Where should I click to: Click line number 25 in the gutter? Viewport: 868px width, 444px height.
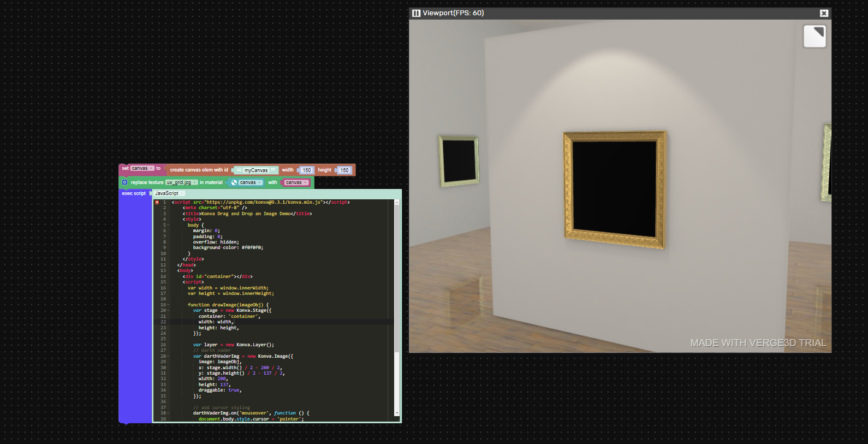coord(163,339)
